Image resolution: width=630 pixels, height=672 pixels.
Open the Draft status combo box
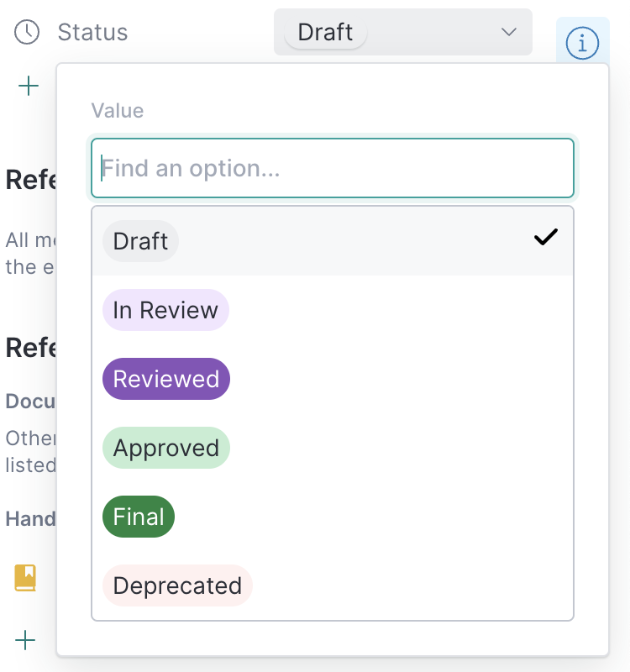coord(403,32)
